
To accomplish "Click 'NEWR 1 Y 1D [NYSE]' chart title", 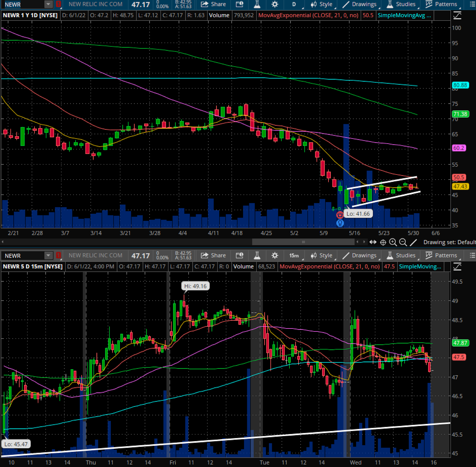I will [30, 15].
